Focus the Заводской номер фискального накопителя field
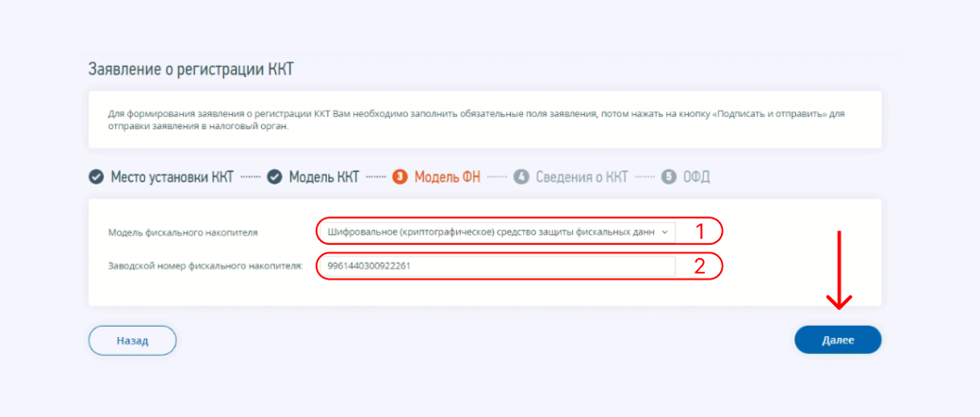This screenshot has width=980, height=417. coord(496,266)
